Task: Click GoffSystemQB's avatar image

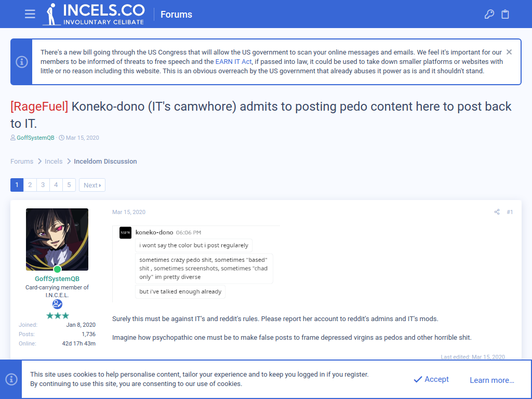Action: coord(57,240)
